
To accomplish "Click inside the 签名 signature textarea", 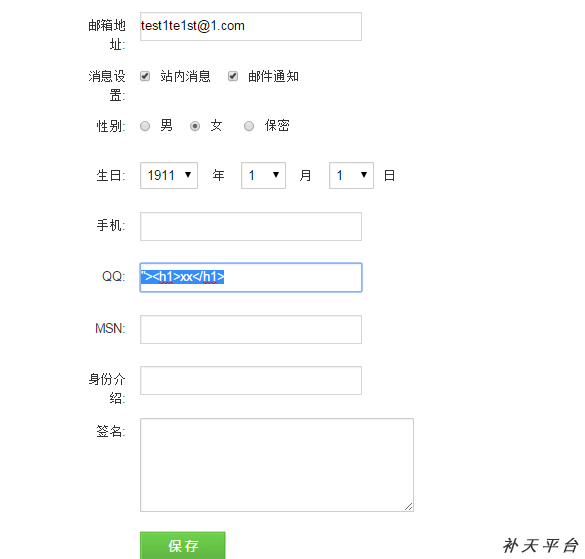I will point(277,465).
